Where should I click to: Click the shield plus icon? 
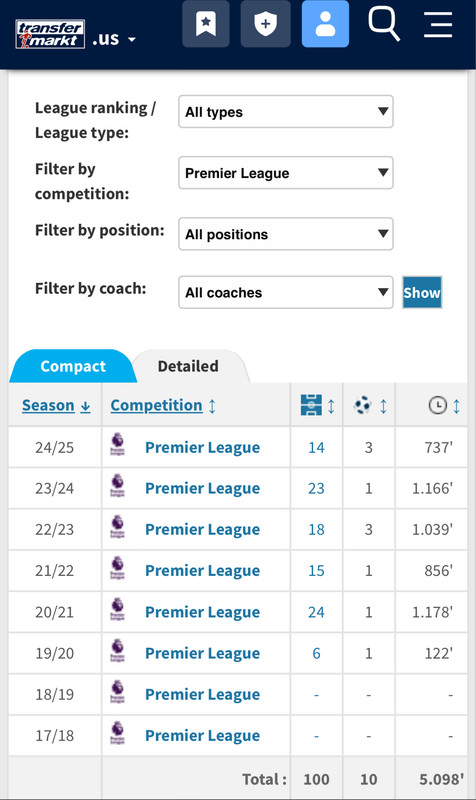[x=265, y=23]
